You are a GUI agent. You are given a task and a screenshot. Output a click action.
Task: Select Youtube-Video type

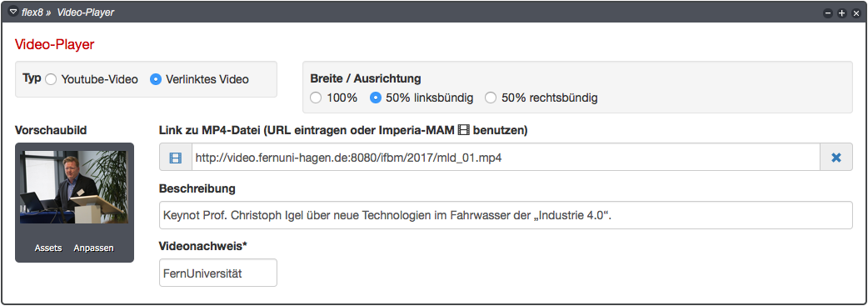[x=51, y=79]
